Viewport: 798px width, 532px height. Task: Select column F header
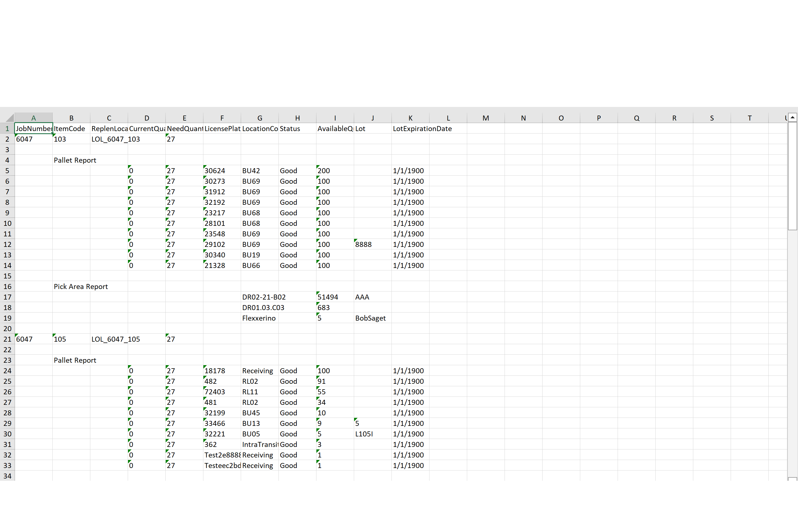[x=222, y=118]
